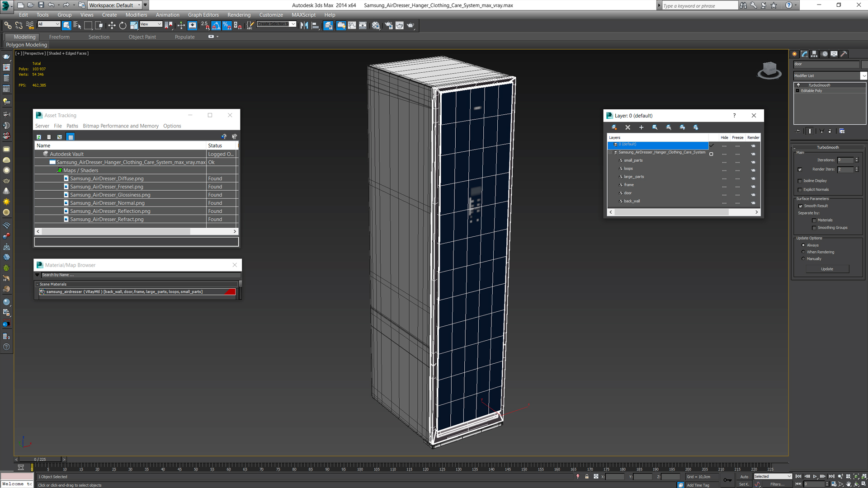Toggle Selection Lock padlock in status bar
Viewport: 868px width, 488px height.
(x=587, y=477)
